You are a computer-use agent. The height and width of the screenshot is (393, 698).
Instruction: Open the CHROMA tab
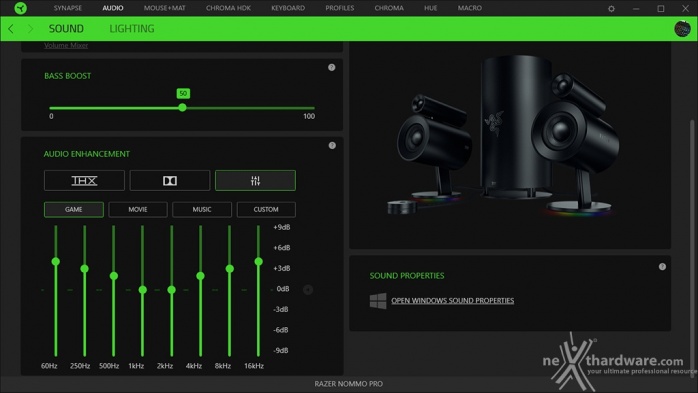coord(389,8)
